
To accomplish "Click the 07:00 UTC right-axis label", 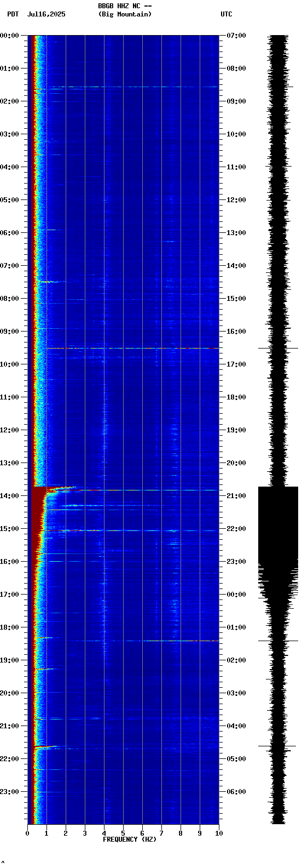I will pyautogui.click(x=236, y=36).
